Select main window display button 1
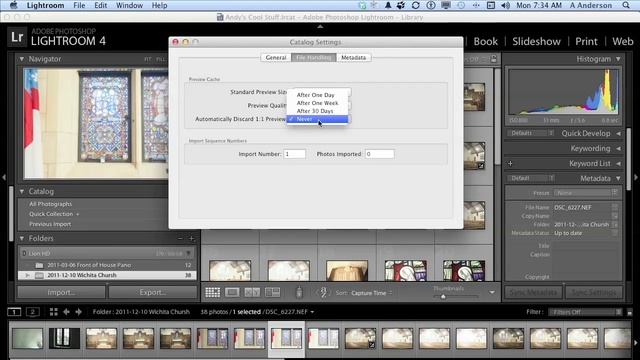The image size is (640, 360). (x=14, y=312)
